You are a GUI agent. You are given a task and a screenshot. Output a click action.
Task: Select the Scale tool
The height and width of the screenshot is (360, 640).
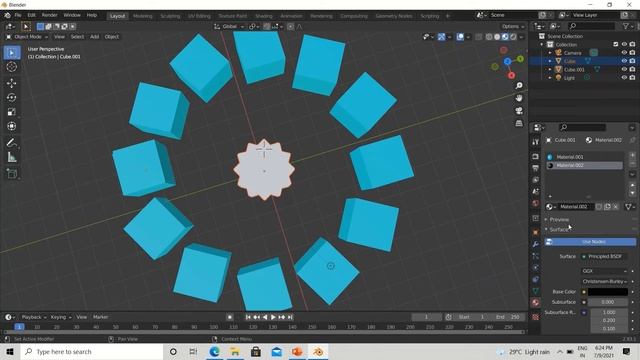click(12, 112)
